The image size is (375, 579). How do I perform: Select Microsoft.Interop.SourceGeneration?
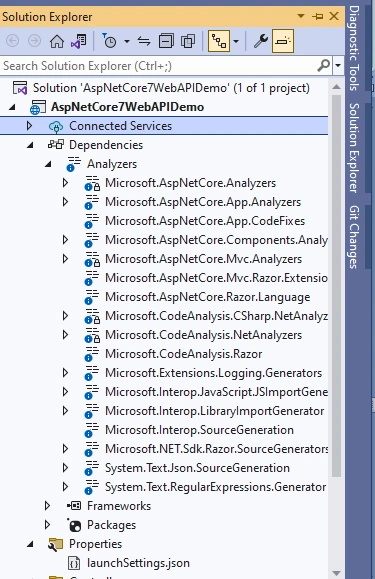(199, 430)
